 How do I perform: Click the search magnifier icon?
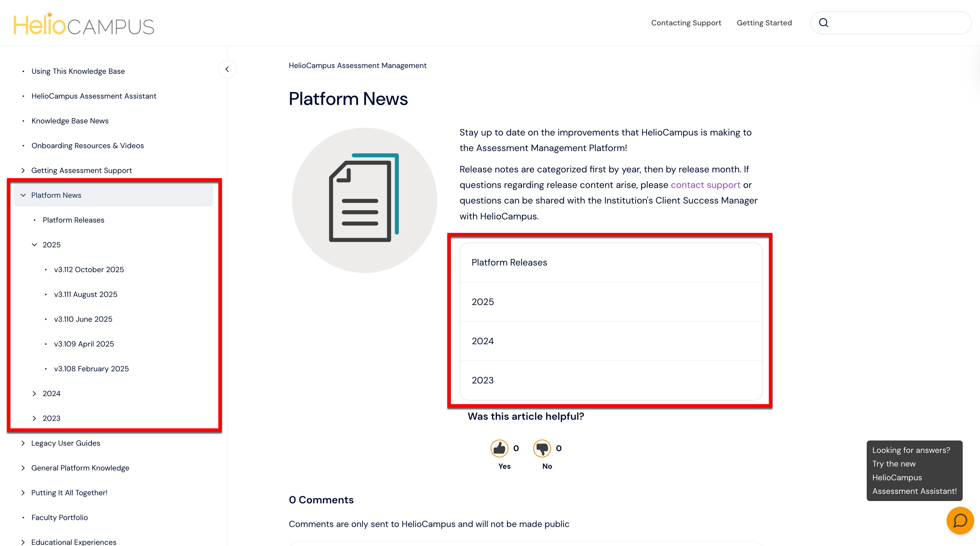pyautogui.click(x=824, y=23)
